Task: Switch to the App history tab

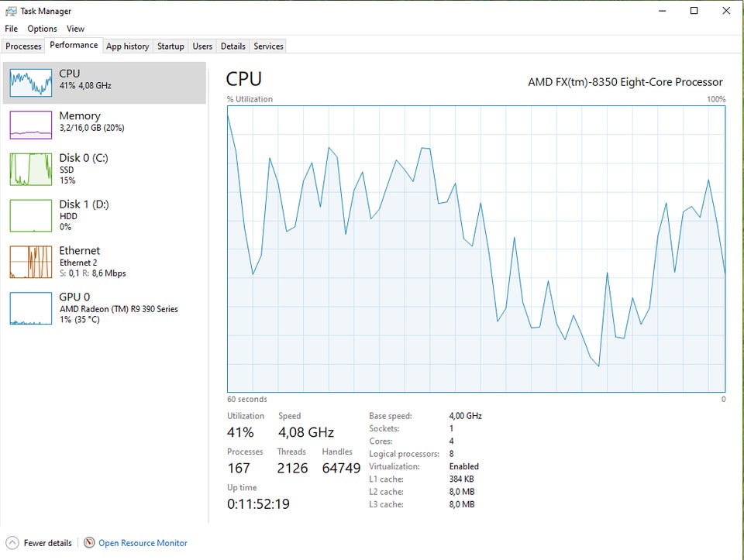Action: [128, 46]
